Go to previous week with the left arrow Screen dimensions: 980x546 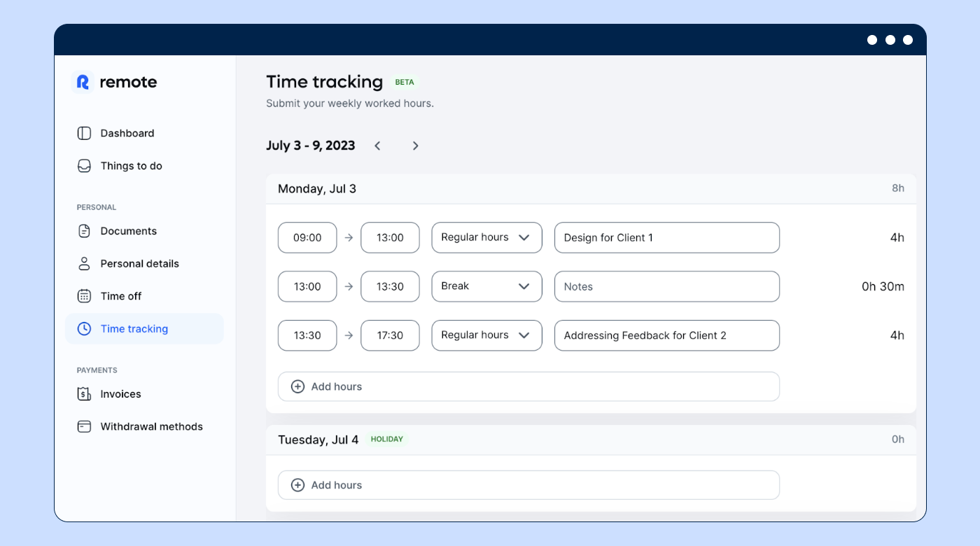point(377,146)
